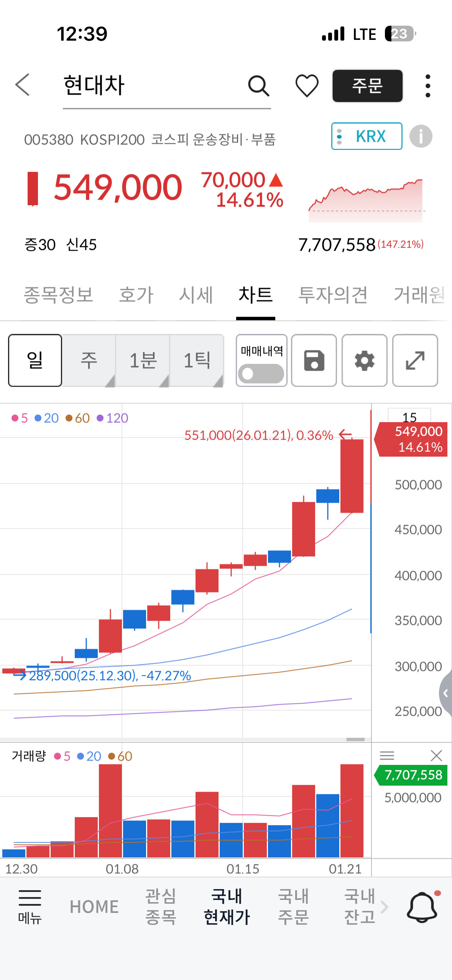Open the hamburger 메뉴 icon

pyautogui.click(x=30, y=907)
